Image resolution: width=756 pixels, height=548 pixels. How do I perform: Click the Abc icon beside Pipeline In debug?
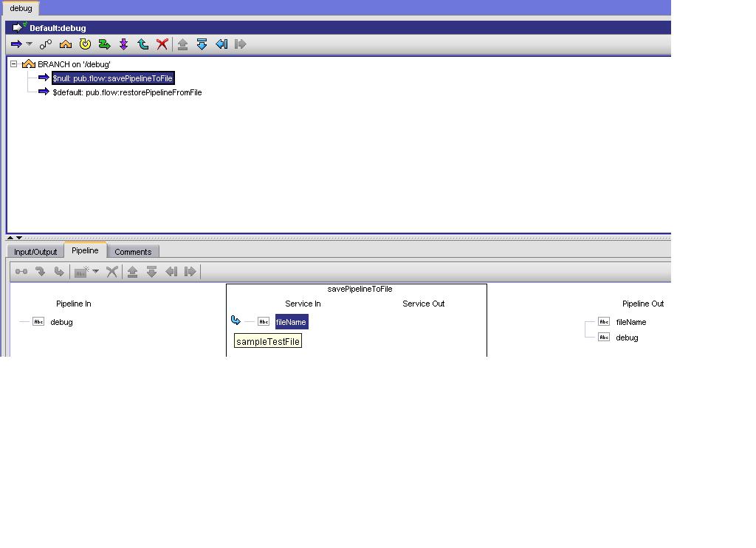coord(38,321)
